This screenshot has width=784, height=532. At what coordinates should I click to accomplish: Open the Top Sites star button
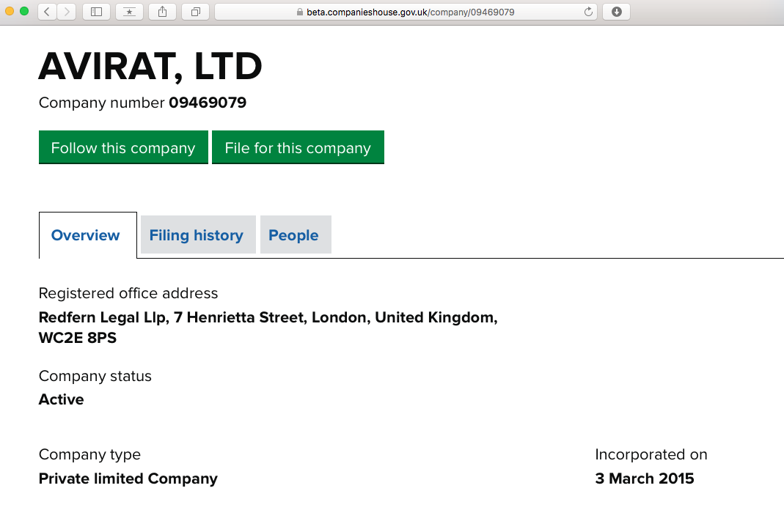(x=129, y=12)
